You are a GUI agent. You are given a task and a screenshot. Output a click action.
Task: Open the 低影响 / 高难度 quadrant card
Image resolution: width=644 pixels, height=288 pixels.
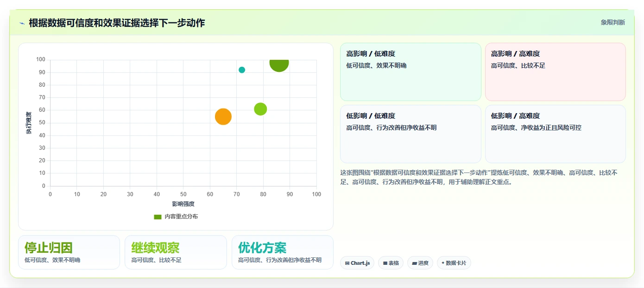click(x=555, y=134)
